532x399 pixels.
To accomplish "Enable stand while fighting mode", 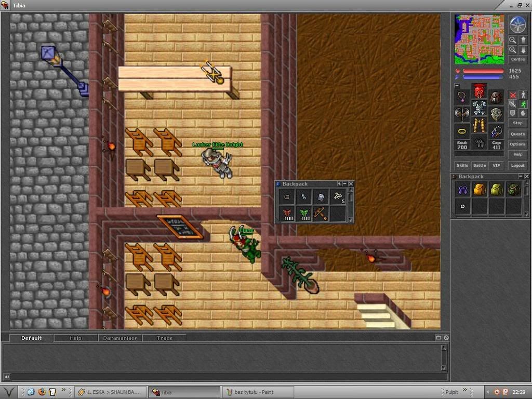I will click(x=523, y=95).
